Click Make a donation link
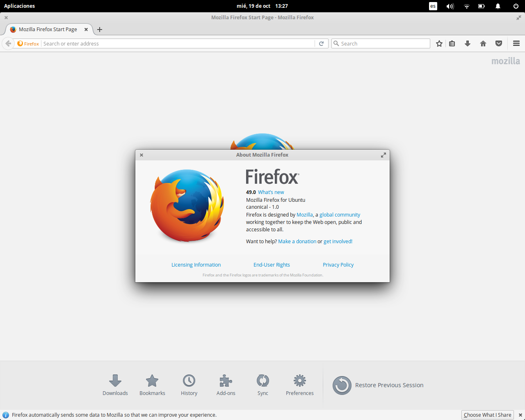525x420 pixels. click(297, 242)
